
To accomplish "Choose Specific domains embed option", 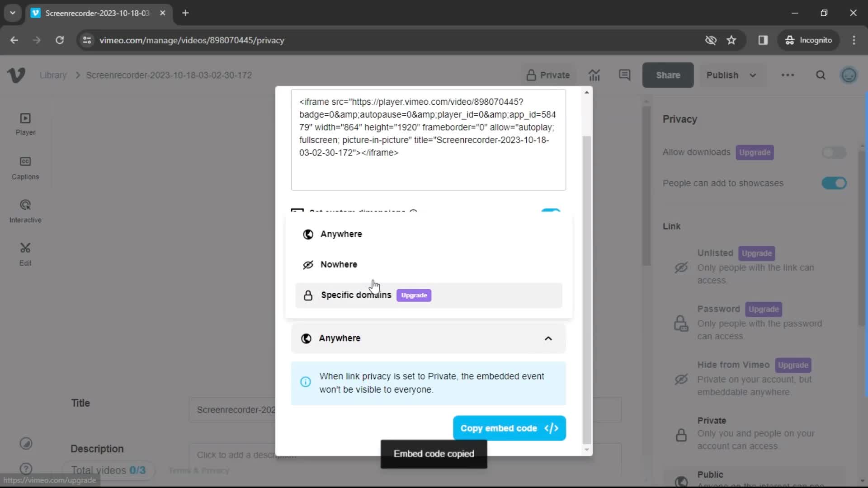I will [x=429, y=295].
